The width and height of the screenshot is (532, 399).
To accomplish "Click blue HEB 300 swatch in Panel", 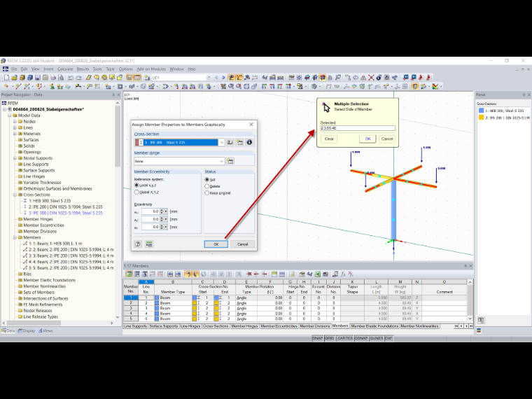I will [x=481, y=111].
